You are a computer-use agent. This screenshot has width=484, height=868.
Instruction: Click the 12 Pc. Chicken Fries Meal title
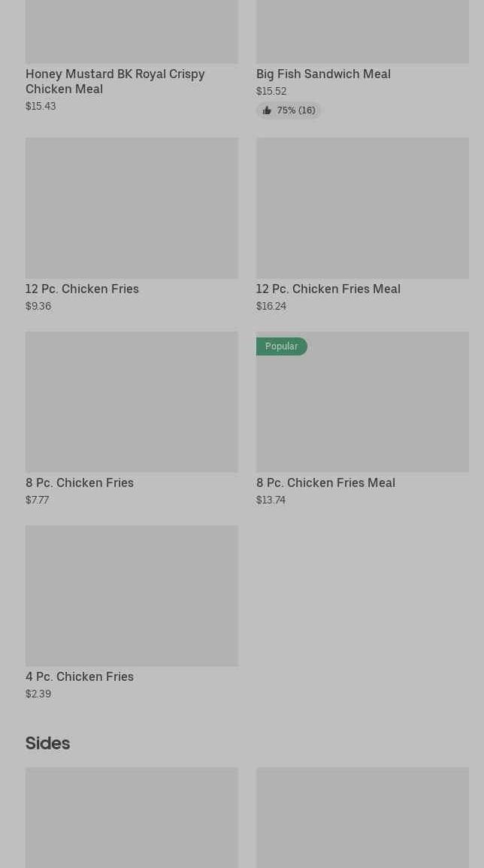click(x=328, y=289)
